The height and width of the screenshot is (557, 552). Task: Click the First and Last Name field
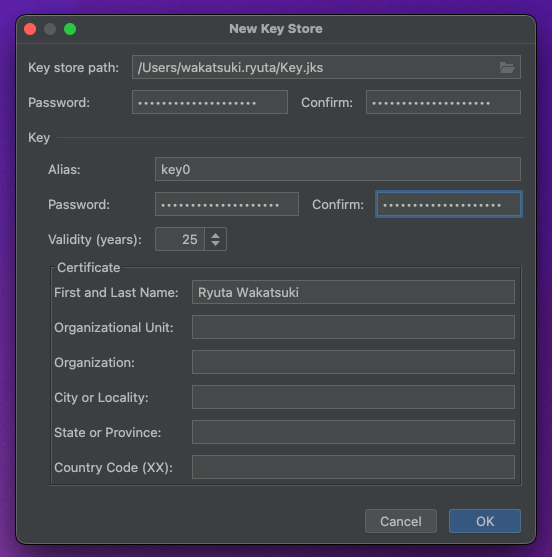click(353, 292)
